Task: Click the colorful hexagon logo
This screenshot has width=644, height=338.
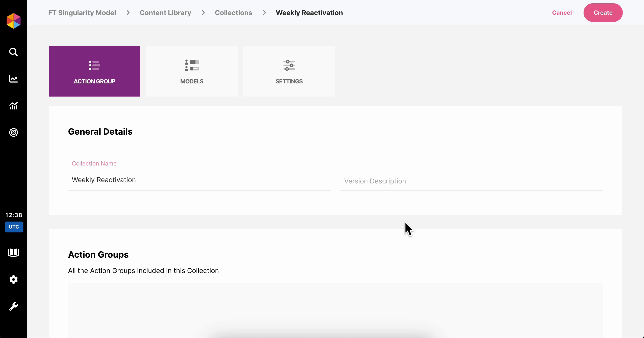Action: (x=14, y=21)
